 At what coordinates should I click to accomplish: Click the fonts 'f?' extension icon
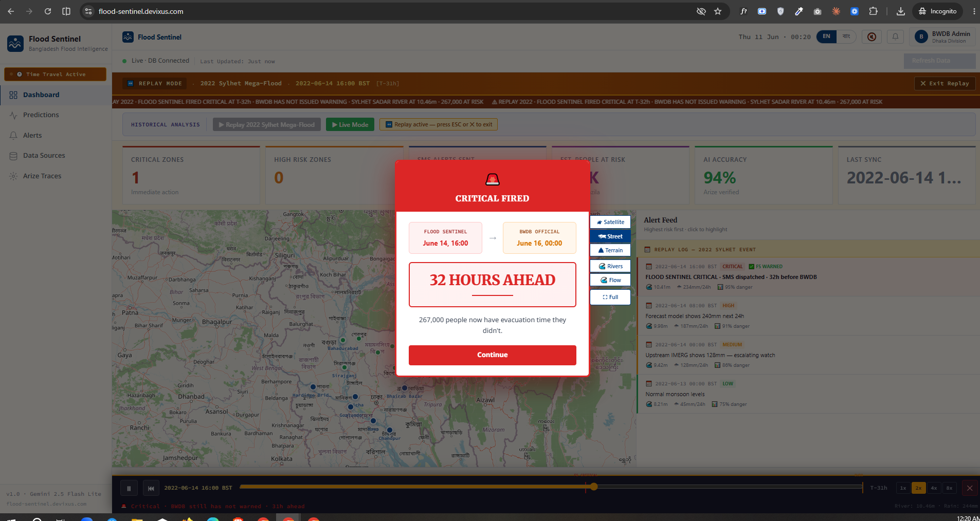click(743, 11)
